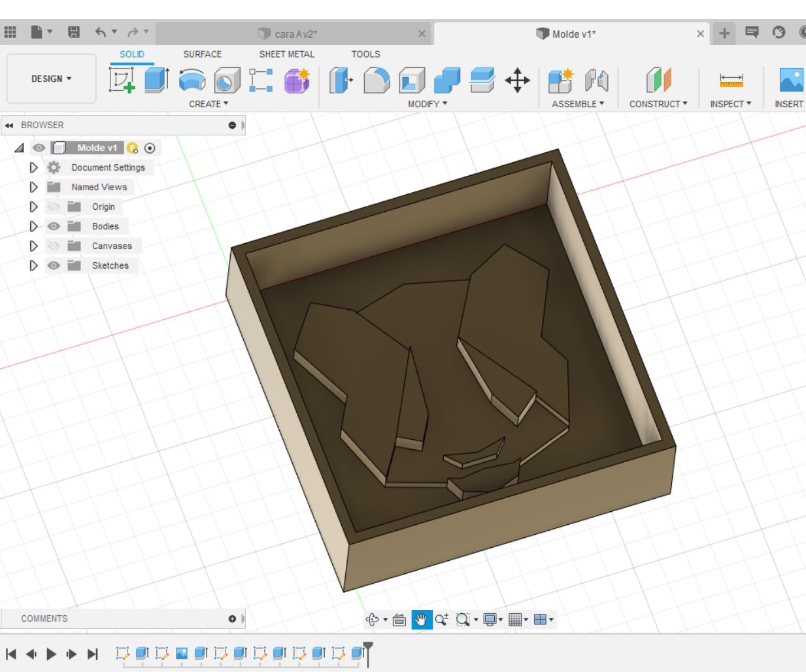806x672 pixels.
Task: Select the Extrude tool
Action: coord(157,78)
